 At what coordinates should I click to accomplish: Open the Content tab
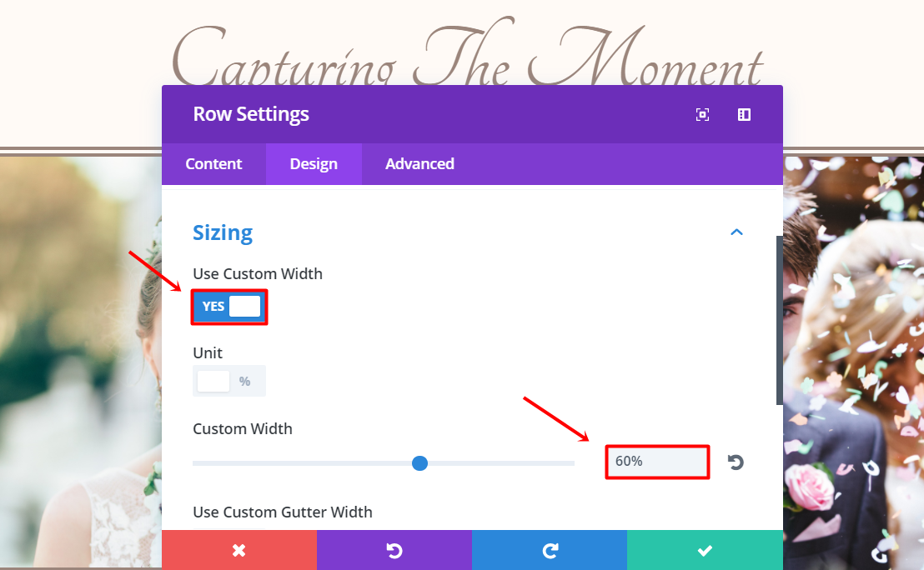[x=213, y=164]
